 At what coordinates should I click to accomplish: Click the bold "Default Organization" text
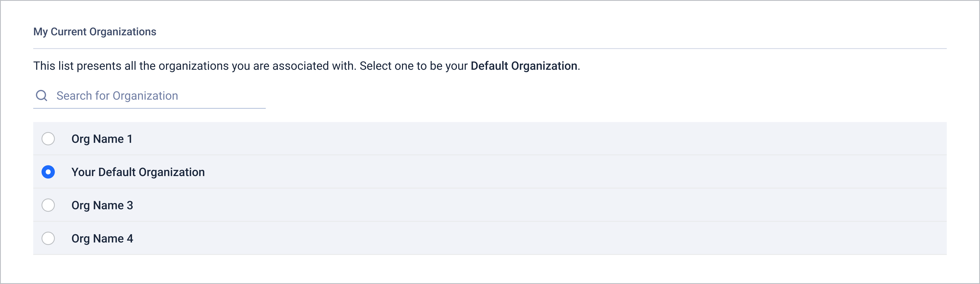click(x=524, y=66)
